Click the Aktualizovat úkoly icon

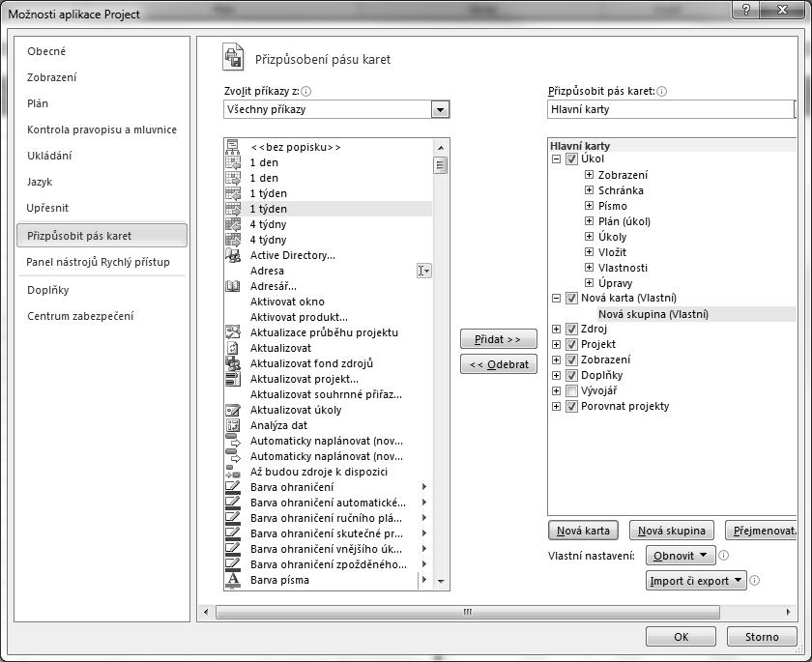233,410
